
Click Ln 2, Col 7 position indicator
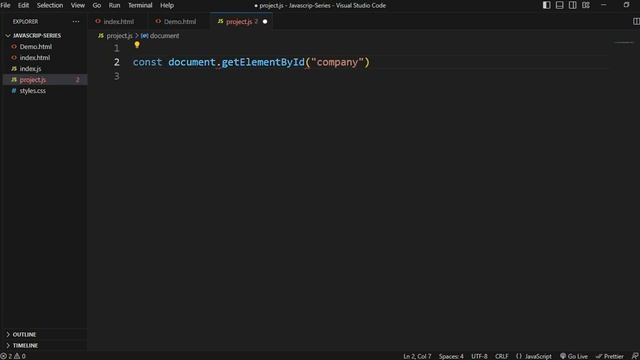pos(417,356)
